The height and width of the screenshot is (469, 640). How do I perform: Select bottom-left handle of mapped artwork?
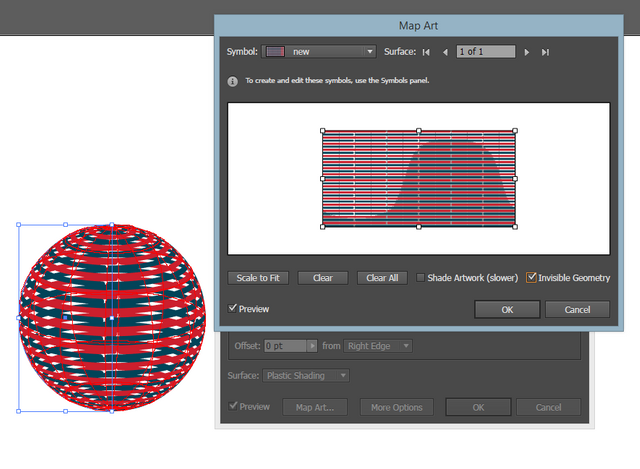point(322,227)
